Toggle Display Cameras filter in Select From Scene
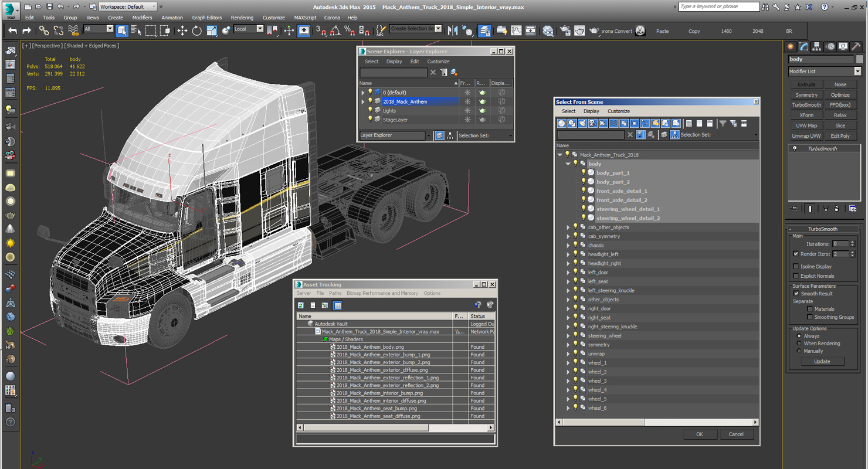This screenshot has height=469, width=868. [593, 124]
